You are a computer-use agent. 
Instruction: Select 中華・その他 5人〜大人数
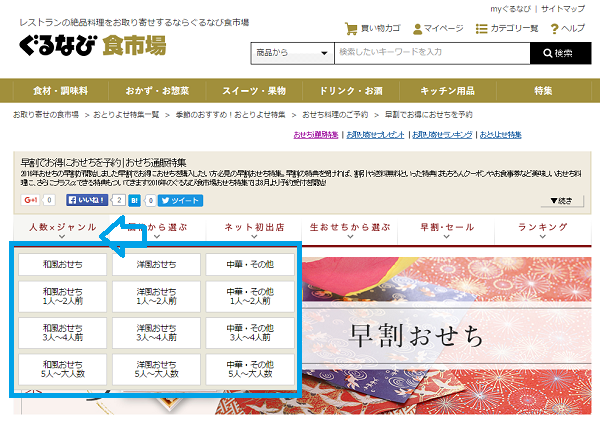point(250,369)
